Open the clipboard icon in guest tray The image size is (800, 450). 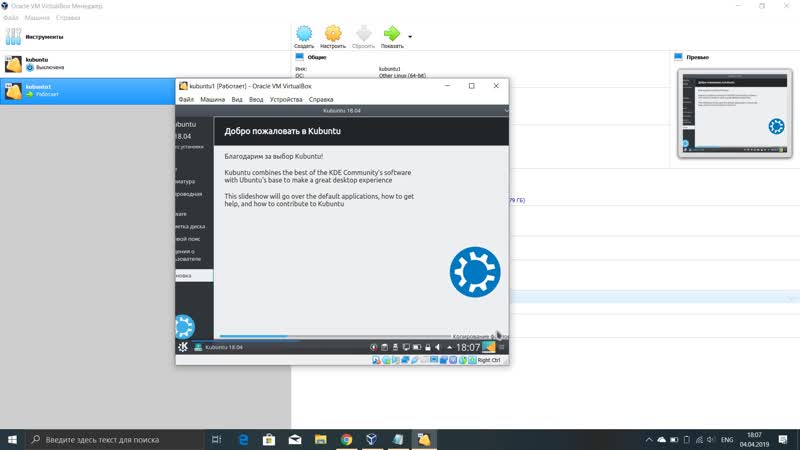coord(385,347)
